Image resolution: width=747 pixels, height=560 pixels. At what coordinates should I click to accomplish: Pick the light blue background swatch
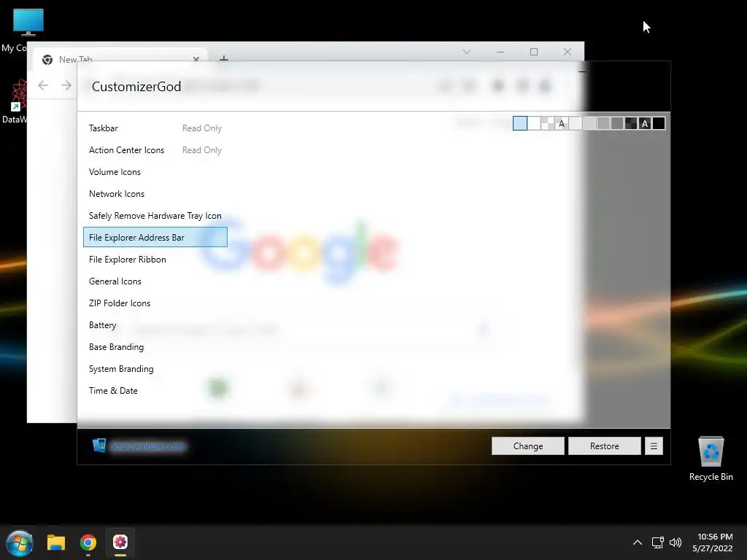pos(519,123)
